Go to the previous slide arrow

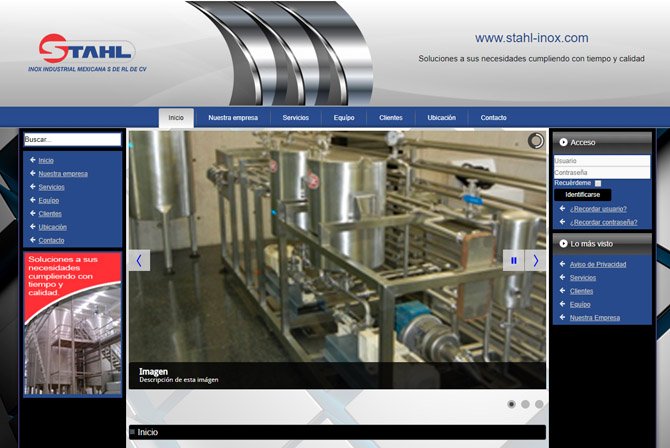pyautogui.click(x=139, y=260)
